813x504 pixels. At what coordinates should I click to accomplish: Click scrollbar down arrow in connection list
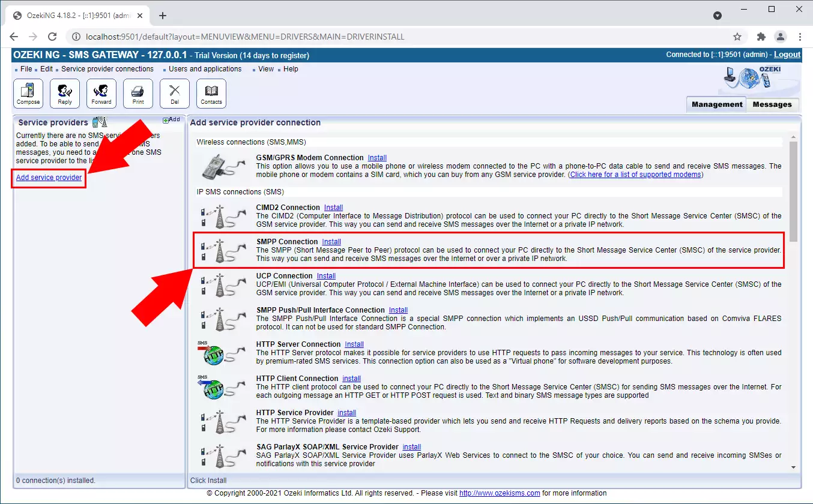794,467
